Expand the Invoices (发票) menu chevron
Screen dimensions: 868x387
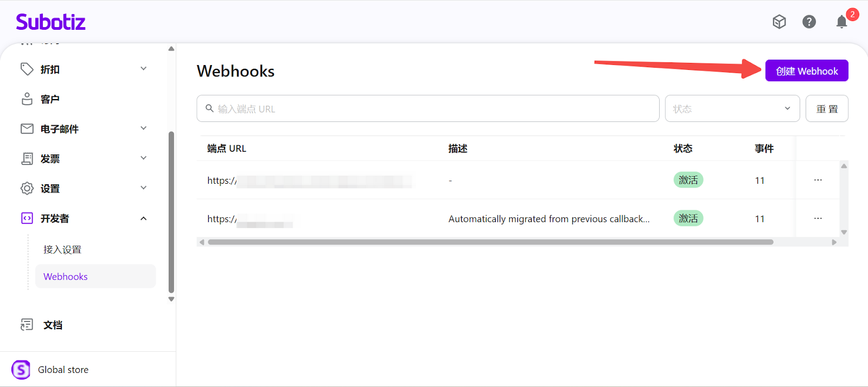(x=144, y=158)
